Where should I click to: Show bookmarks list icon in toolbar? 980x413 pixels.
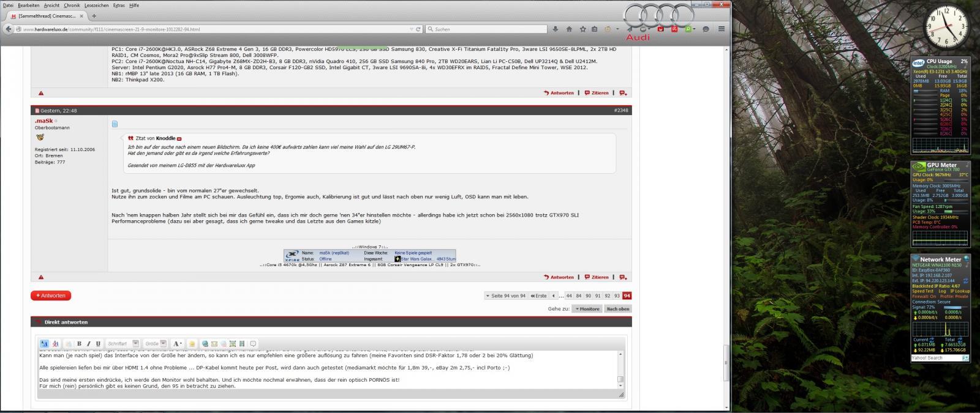click(595, 29)
